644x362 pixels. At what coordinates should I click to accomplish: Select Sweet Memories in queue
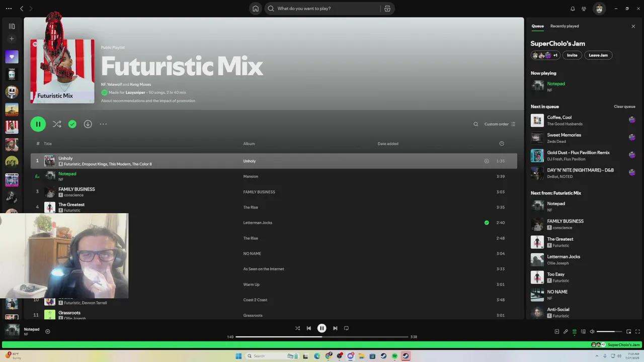click(x=583, y=138)
